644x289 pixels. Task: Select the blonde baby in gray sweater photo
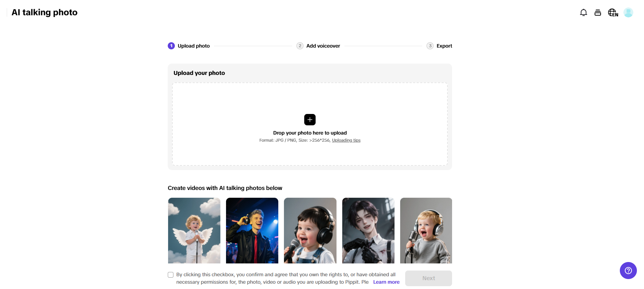pos(426,230)
